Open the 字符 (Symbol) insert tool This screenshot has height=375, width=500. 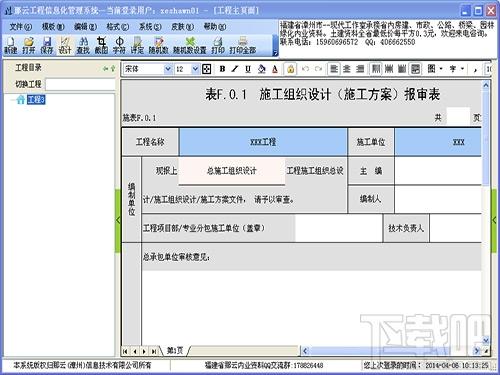(x=119, y=45)
